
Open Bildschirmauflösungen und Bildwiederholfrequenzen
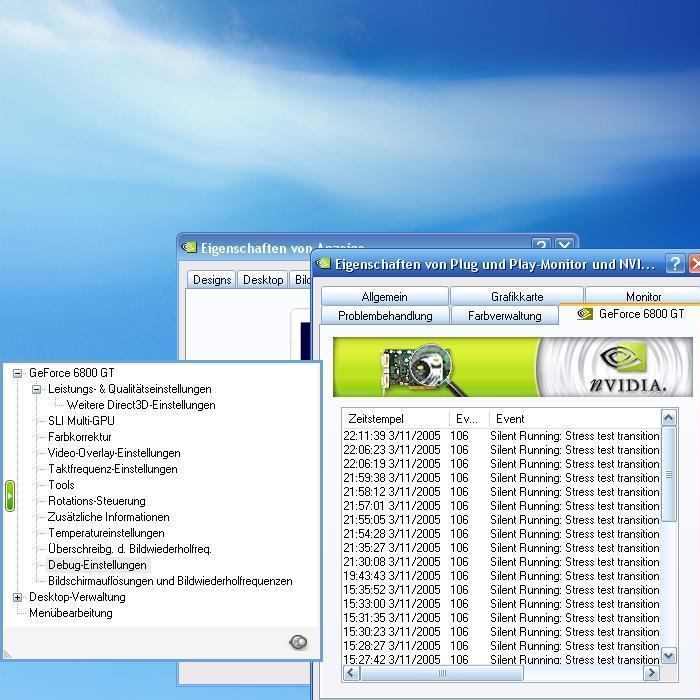pyautogui.click(x=170, y=581)
